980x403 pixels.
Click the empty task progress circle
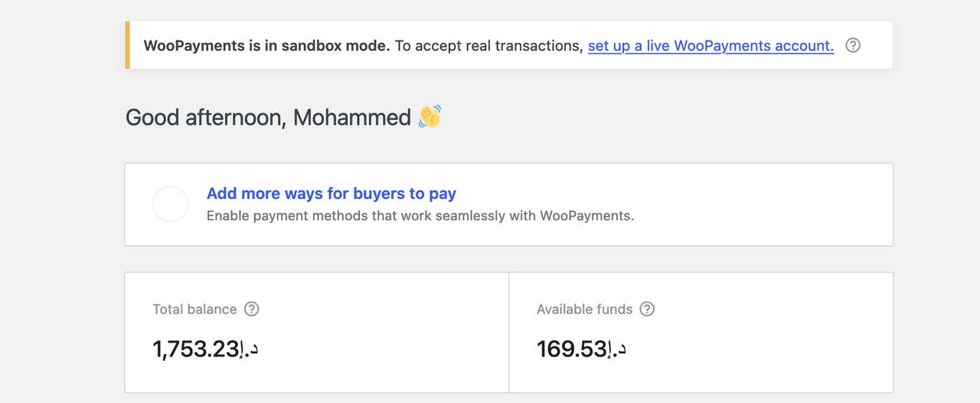(171, 204)
